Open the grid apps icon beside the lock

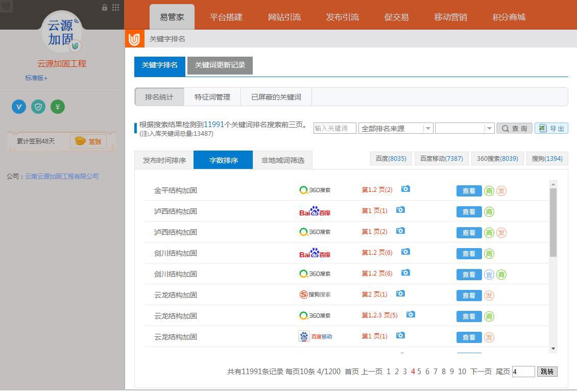click(x=115, y=7)
